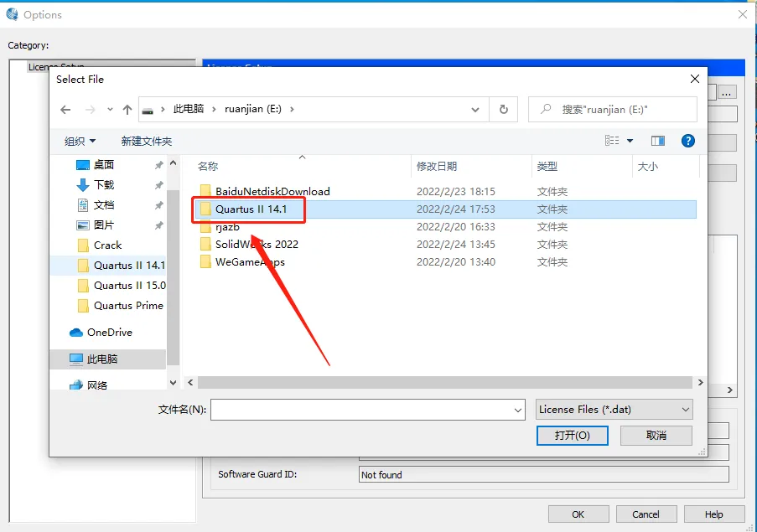Open the License Files (*.dat) filter dropdown

(x=614, y=410)
